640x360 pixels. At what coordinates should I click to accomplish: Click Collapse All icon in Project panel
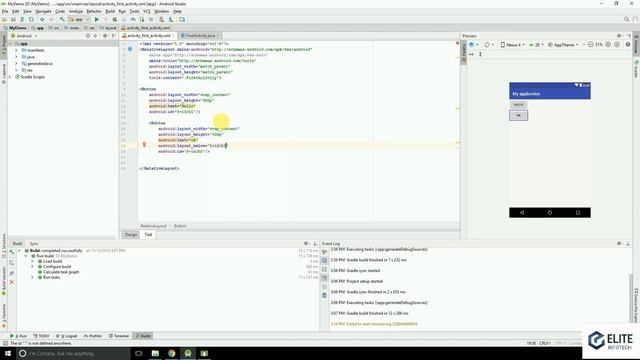point(95,36)
